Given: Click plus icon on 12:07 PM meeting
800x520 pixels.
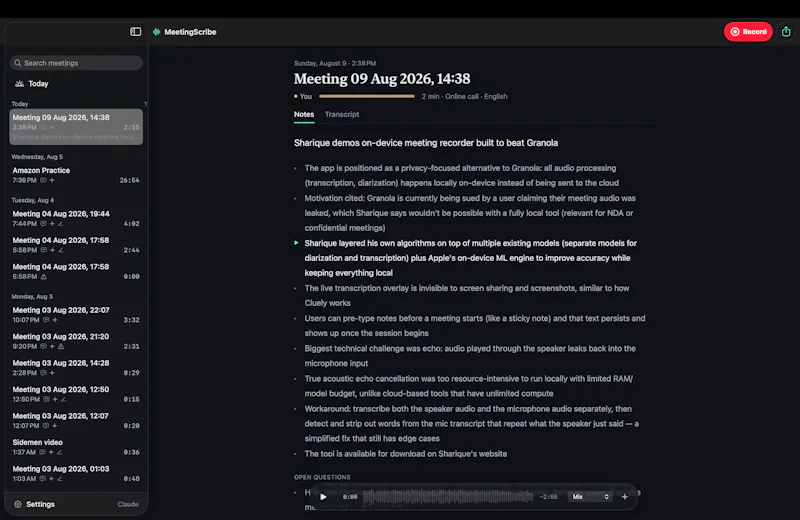Looking at the screenshot, I should pyautogui.click(x=55, y=426).
